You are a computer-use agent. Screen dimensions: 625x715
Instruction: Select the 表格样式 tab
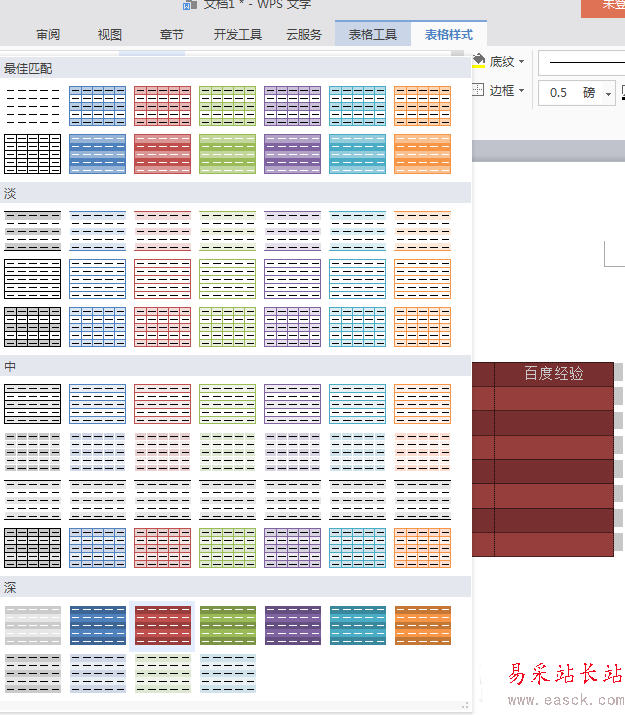(x=449, y=35)
